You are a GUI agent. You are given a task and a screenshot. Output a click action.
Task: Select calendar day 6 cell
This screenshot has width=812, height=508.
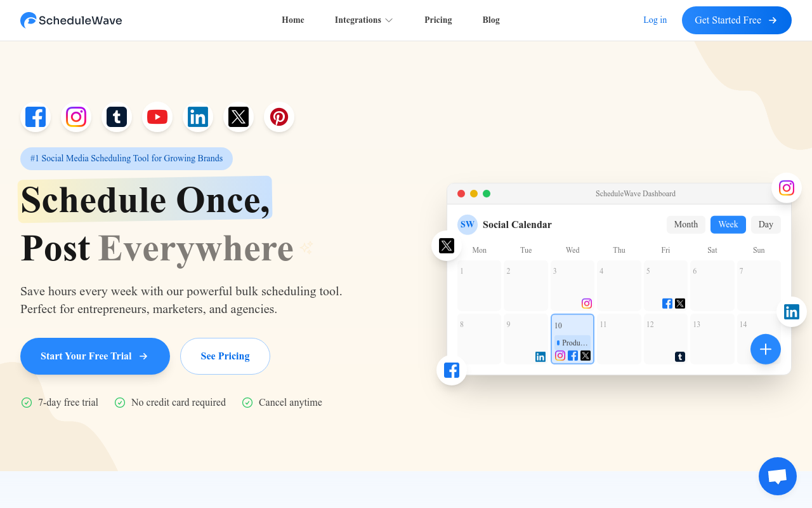click(712, 286)
